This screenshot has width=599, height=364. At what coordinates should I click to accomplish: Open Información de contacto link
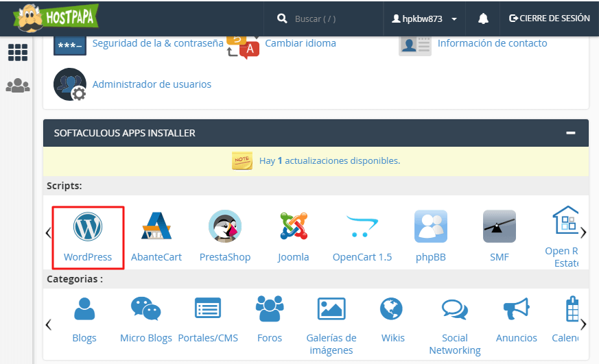493,43
